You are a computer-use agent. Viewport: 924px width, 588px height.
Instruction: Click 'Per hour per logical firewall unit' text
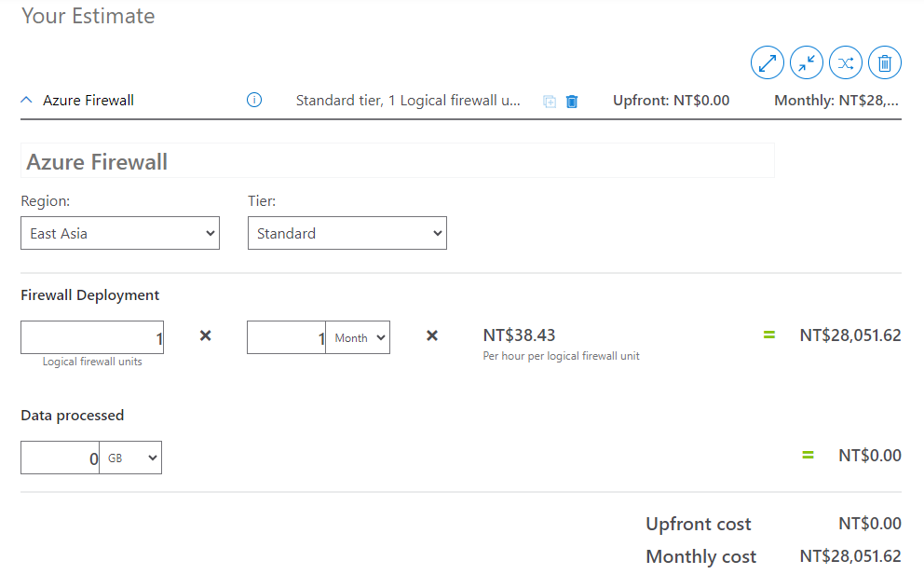(x=561, y=356)
